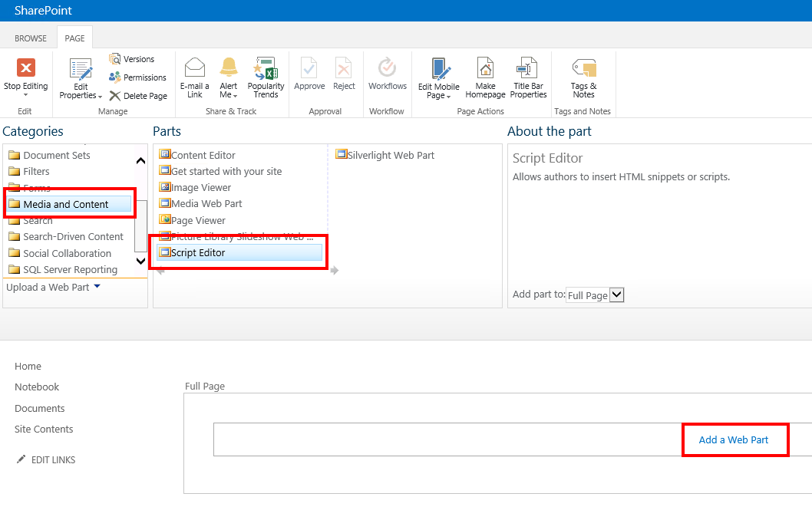812x520 pixels.
Task: Open the SQL Server Reporting category
Action: 63,269
